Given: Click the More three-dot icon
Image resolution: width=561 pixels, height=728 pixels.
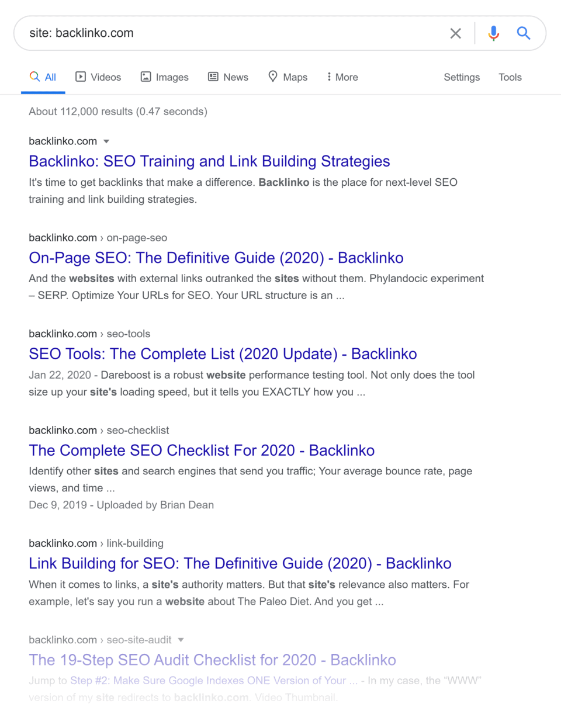Looking at the screenshot, I should pyautogui.click(x=330, y=77).
